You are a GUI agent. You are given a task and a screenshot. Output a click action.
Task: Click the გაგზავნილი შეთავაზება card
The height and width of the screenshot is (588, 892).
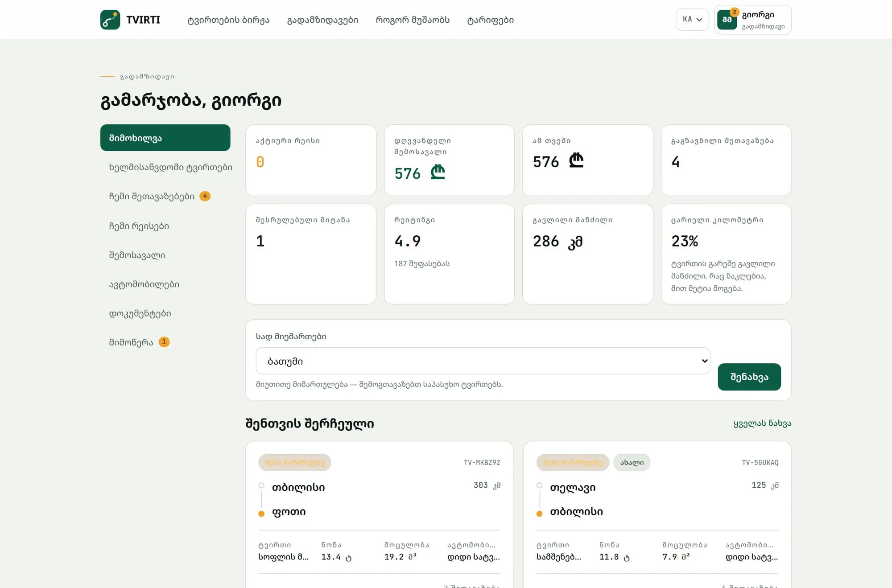726,160
